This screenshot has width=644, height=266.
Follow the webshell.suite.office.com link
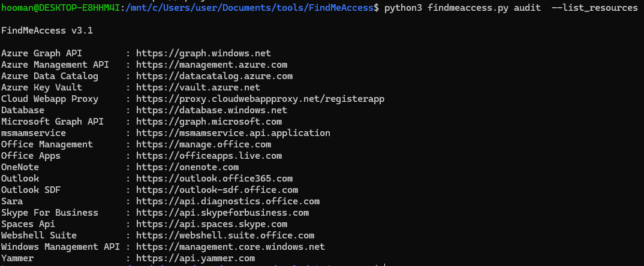point(225,235)
